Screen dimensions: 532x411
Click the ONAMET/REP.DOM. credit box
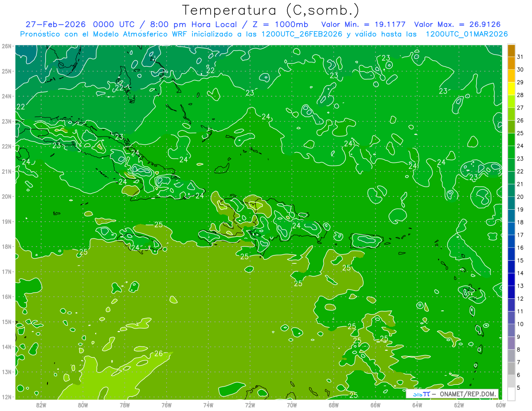[x=452, y=394]
